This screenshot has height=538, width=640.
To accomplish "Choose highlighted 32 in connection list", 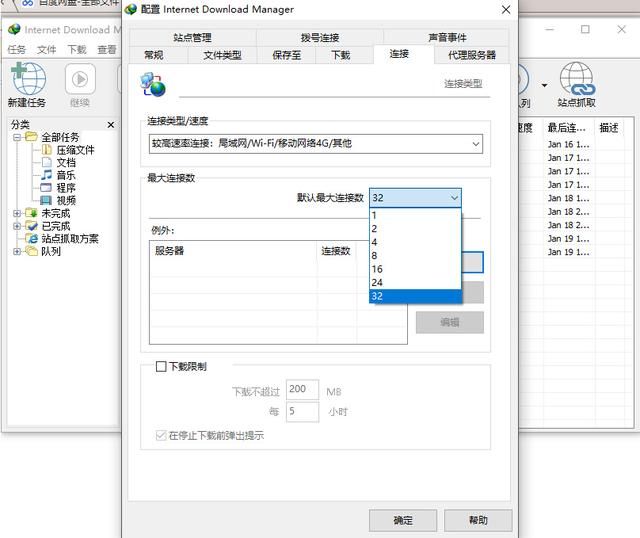I will click(x=415, y=296).
